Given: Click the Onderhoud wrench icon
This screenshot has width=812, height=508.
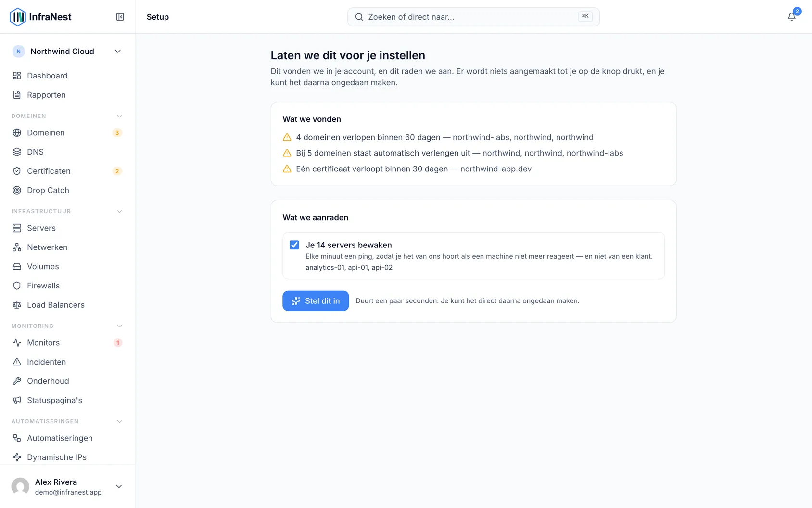Looking at the screenshot, I should click(17, 381).
